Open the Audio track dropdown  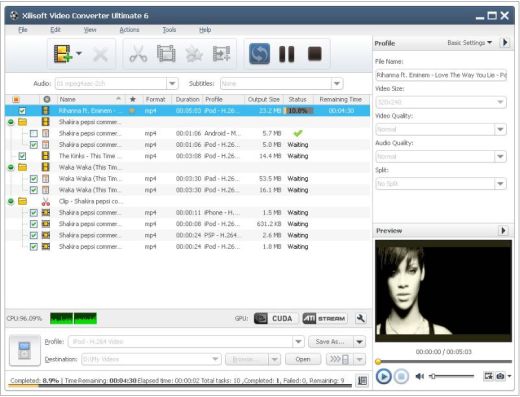coord(172,83)
